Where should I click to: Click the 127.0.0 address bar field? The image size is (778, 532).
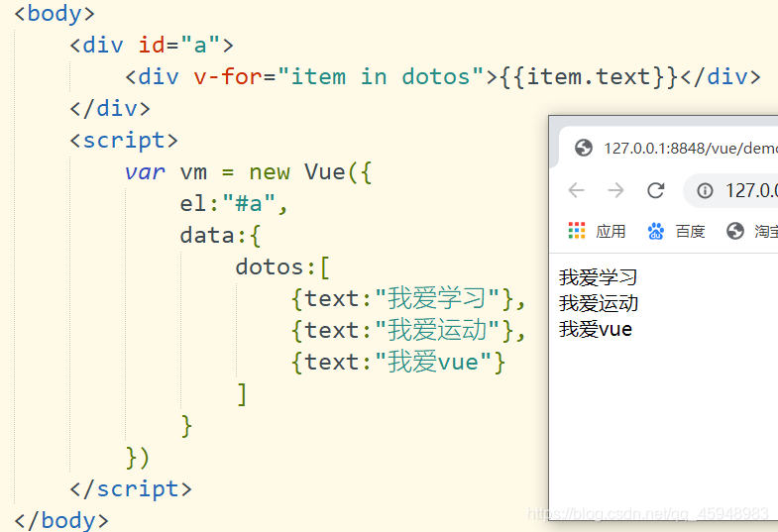730,190
